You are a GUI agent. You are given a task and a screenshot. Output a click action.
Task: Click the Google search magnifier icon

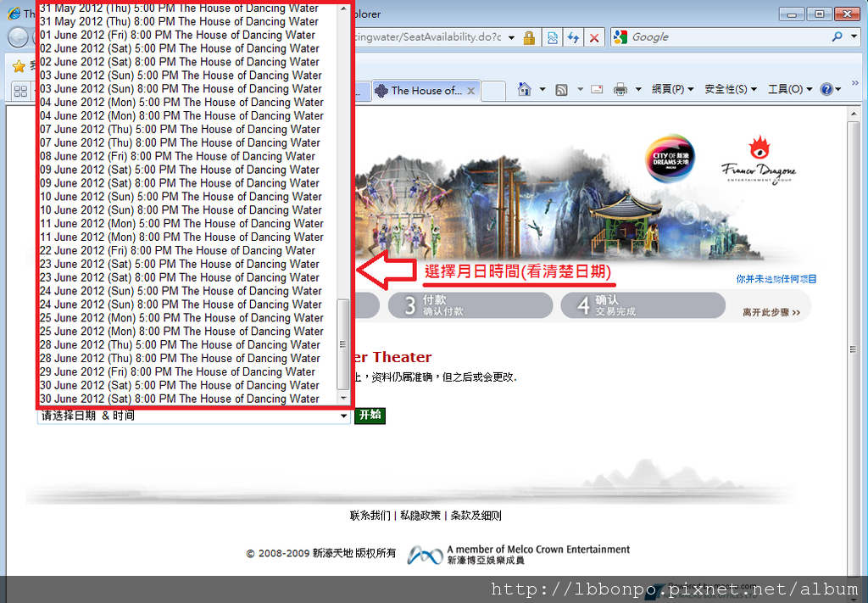[837, 36]
